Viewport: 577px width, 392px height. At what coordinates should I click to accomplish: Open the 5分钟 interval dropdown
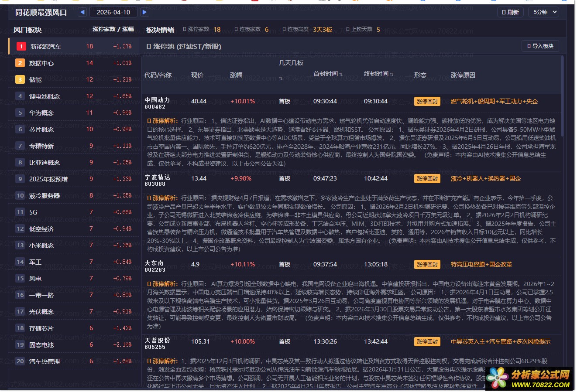tap(545, 12)
